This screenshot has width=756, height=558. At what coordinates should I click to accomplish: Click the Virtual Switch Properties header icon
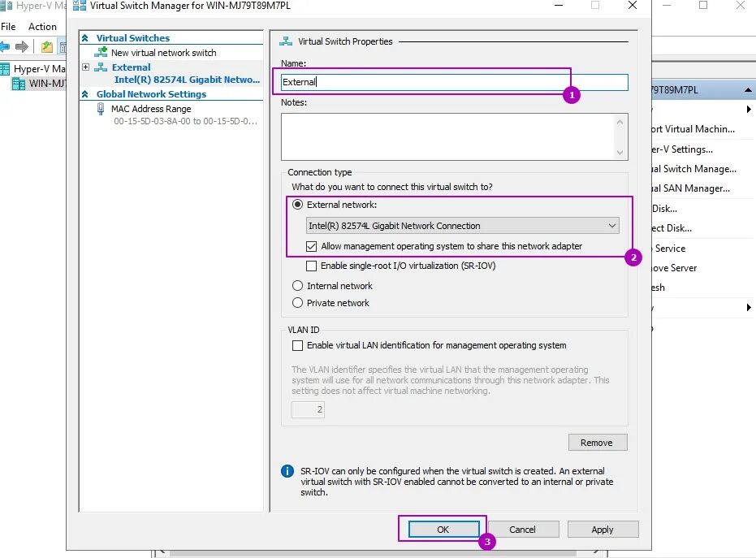tap(286, 41)
